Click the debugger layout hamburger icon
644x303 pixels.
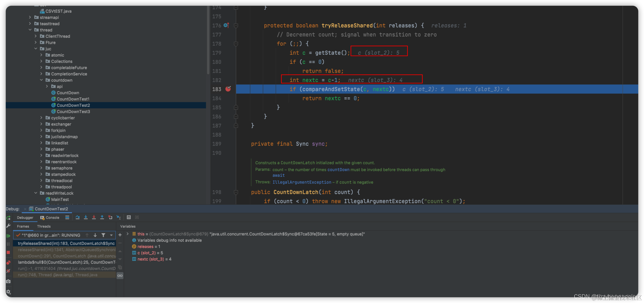(67, 217)
